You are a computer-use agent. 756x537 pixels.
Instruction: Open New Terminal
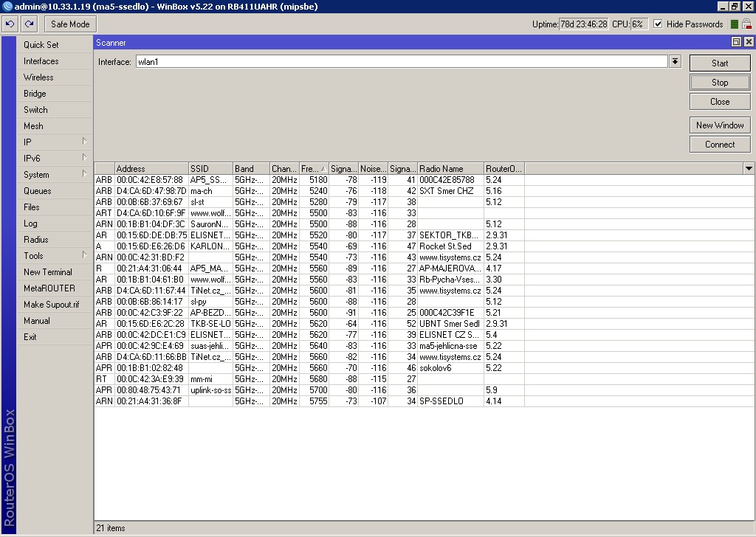[x=55, y=272]
